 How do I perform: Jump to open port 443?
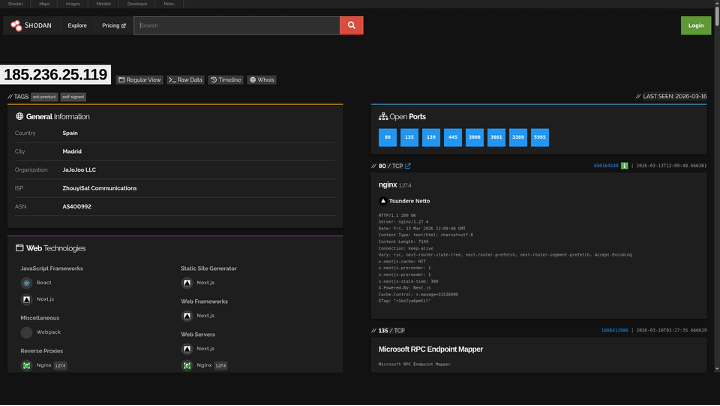coord(453,138)
